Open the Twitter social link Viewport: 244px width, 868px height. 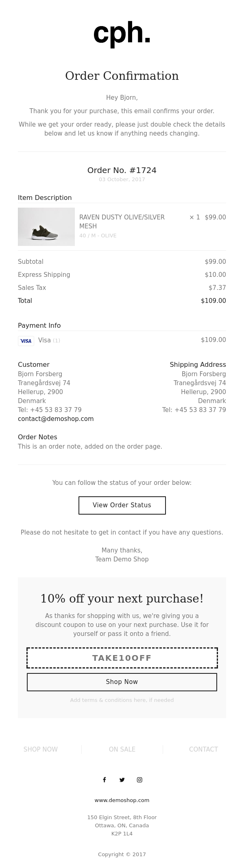pyautogui.click(x=122, y=780)
